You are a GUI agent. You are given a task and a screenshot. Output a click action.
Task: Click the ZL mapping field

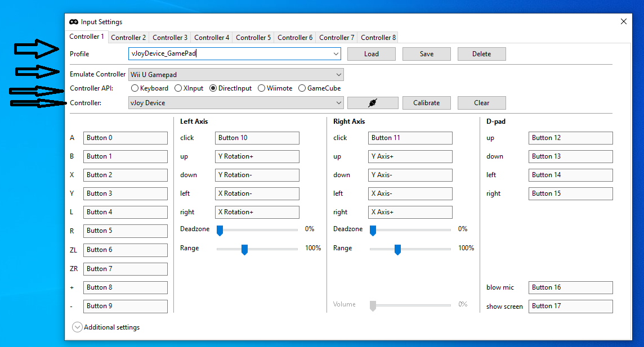(126, 250)
